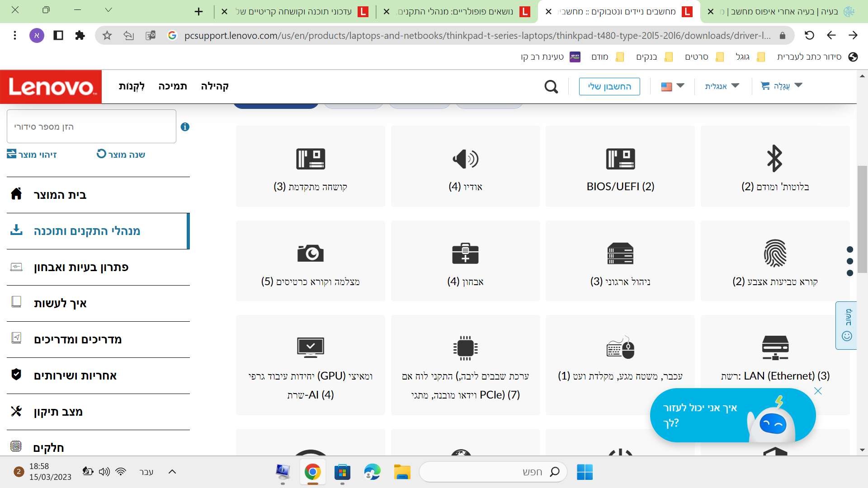
Task: Select guides and manuals sidebar item
Action: tap(98, 339)
